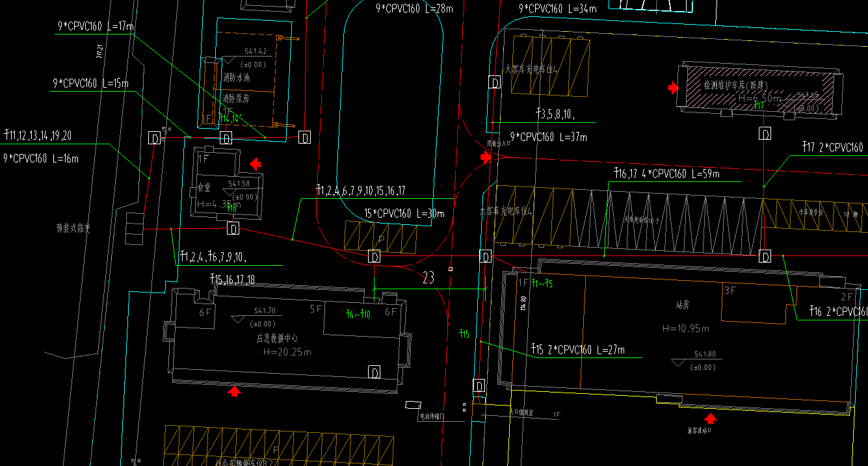Select the '消防水池' room label
Screen dimensions: 868x466
[x=235, y=77]
